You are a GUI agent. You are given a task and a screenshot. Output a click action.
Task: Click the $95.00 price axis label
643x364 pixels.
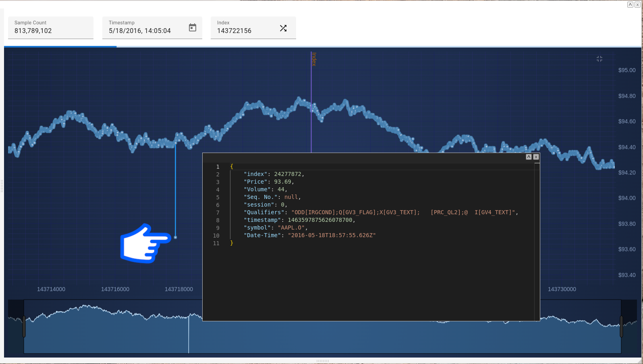click(x=626, y=70)
